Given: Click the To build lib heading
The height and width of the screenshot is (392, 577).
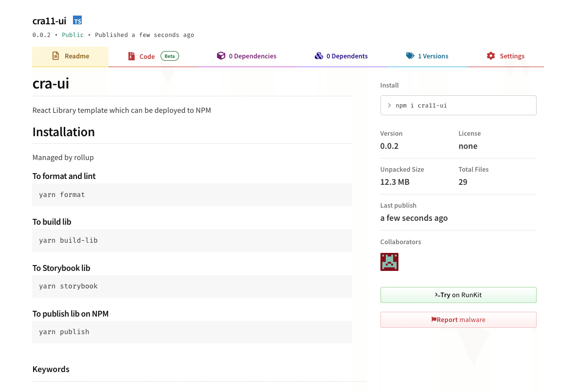Looking at the screenshot, I should (x=52, y=222).
